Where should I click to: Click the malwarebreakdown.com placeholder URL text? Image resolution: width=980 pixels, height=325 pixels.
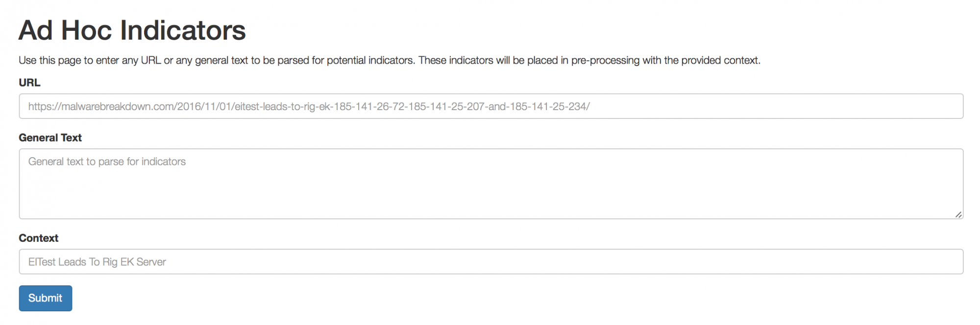click(309, 107)
